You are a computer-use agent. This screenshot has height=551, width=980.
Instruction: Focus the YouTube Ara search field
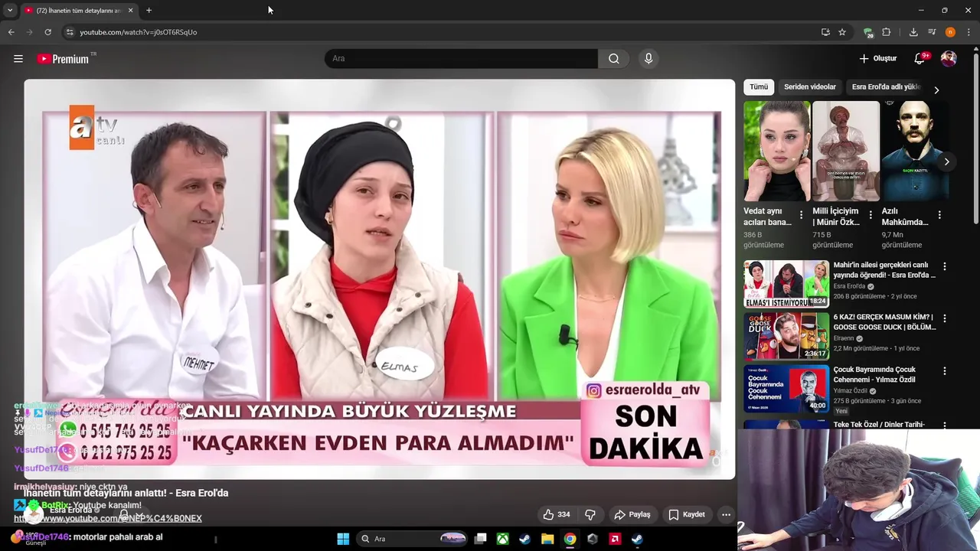462,59
